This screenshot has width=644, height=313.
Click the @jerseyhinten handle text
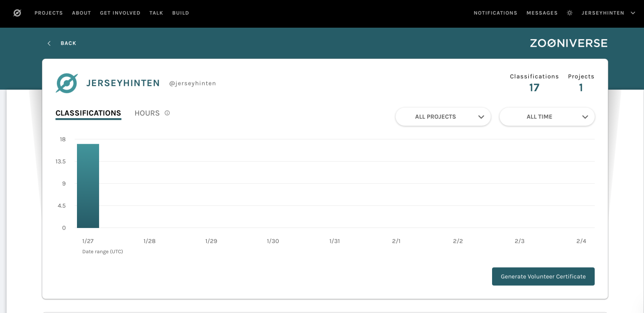193,84
